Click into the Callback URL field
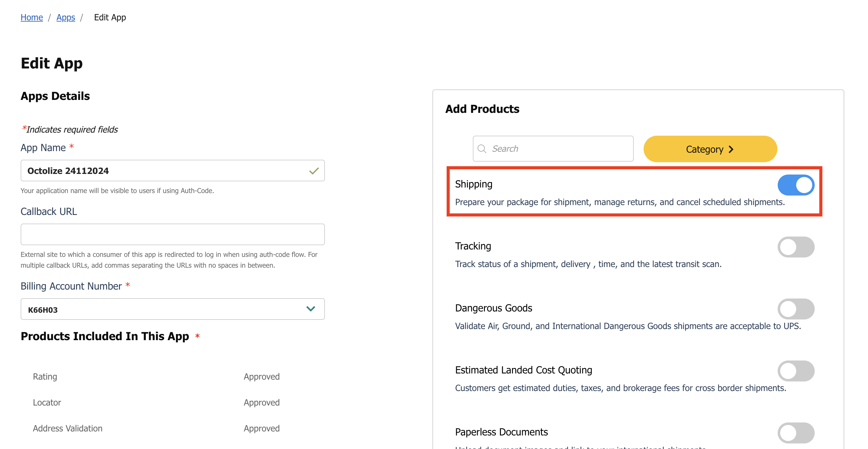 coord(173,234)
